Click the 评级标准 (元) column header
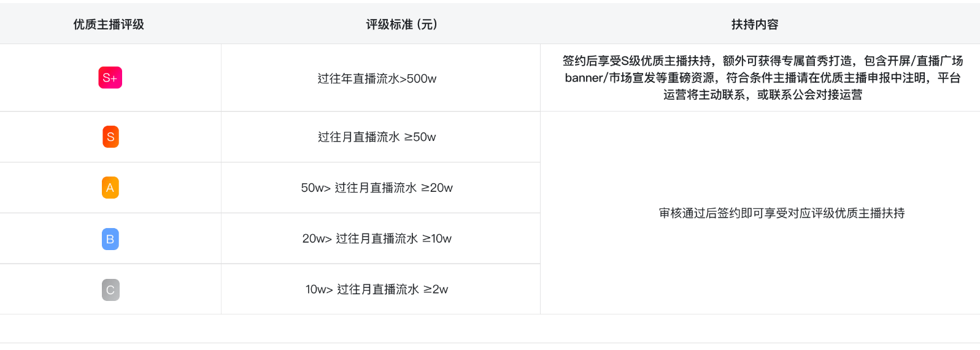 (401, 25)
